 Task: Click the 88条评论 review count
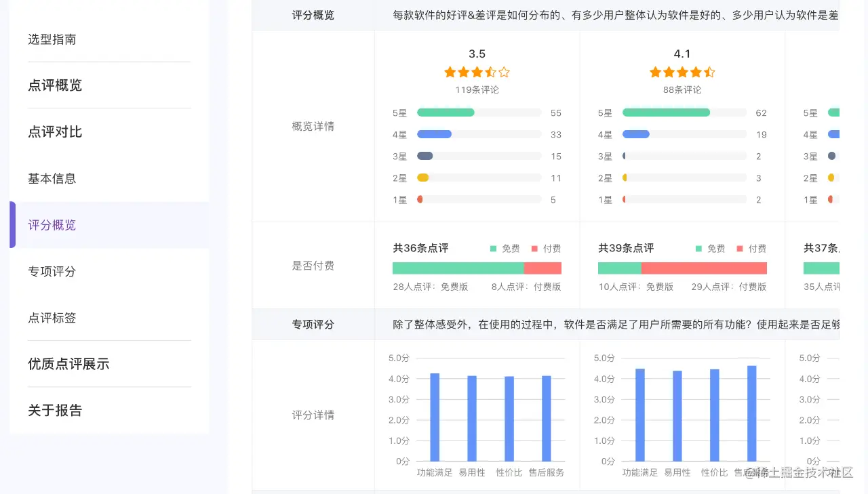pyautogui.click(x=682, y=89)
